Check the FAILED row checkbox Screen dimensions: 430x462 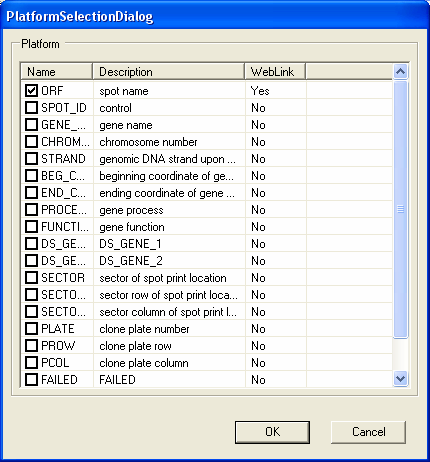point(31,380)
